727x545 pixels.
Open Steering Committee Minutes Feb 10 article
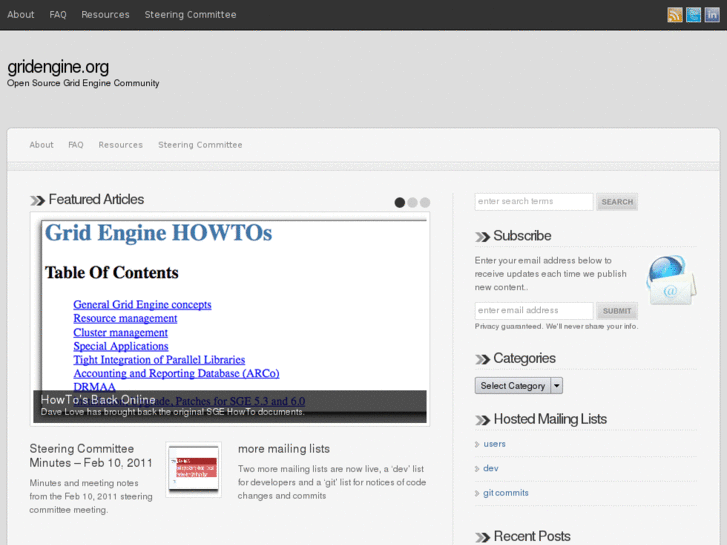point(91,455)
